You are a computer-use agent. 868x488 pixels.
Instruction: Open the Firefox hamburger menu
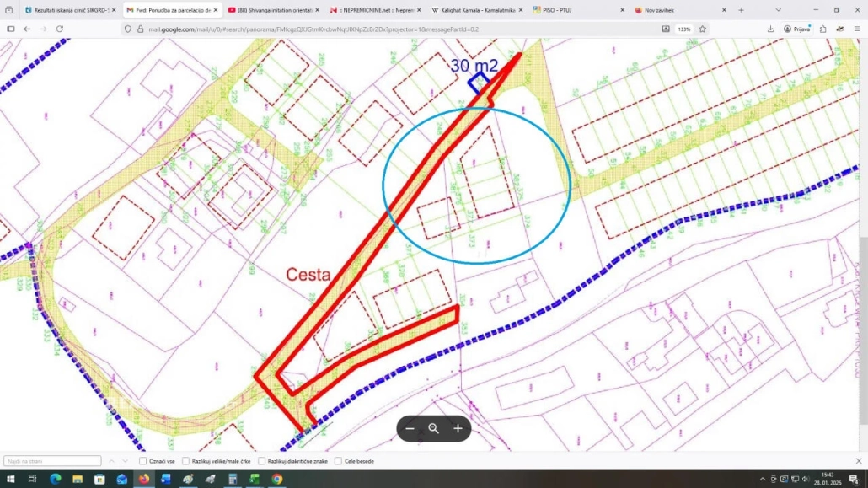point(857,29)
